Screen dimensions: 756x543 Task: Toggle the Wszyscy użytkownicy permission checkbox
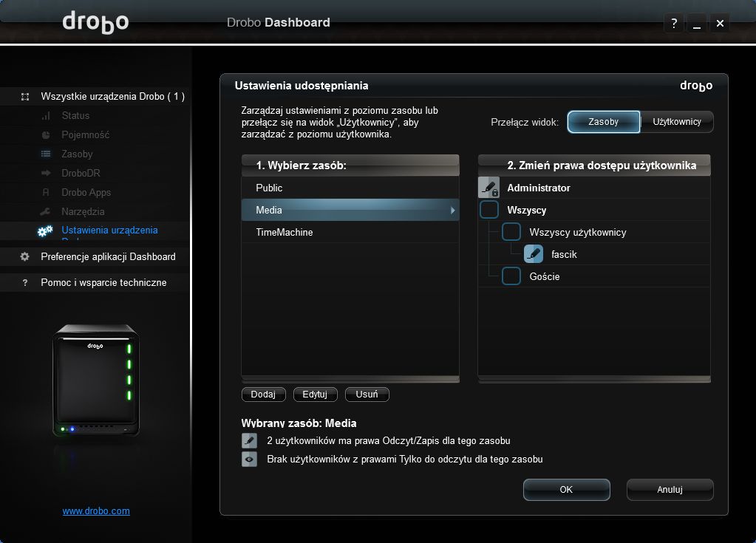511,232
